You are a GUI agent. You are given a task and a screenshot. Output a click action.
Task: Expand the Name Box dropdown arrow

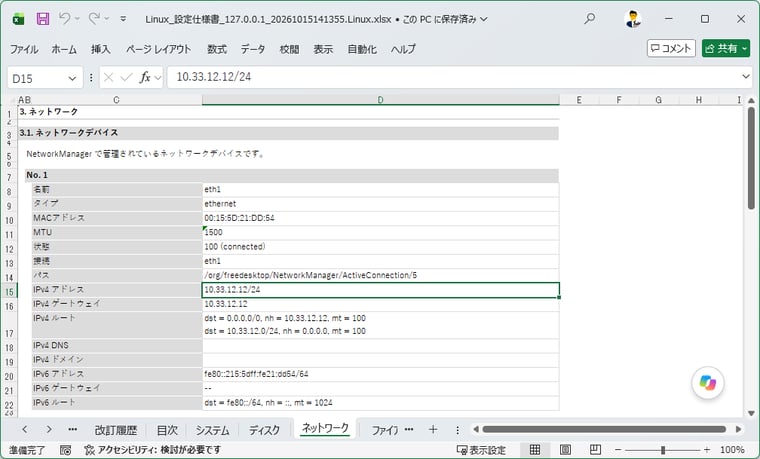pyautogui.click(x=72, y=78)
